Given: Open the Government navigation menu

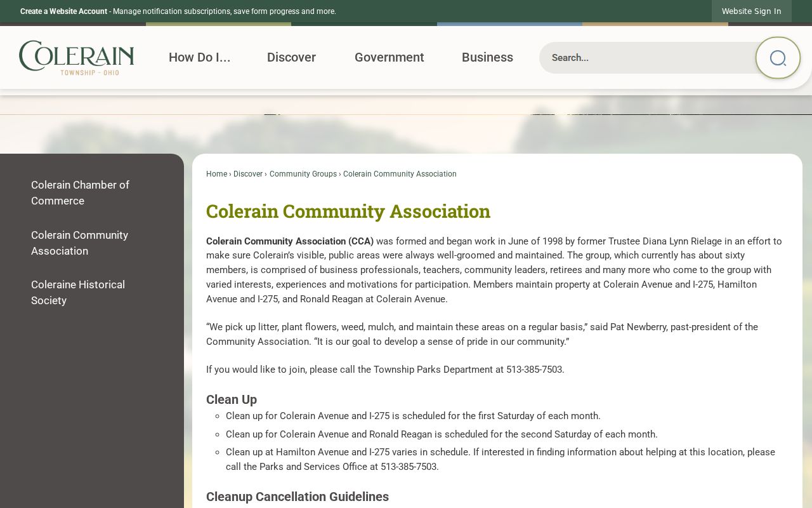Looking at the screenshot, I should point(389,57).
